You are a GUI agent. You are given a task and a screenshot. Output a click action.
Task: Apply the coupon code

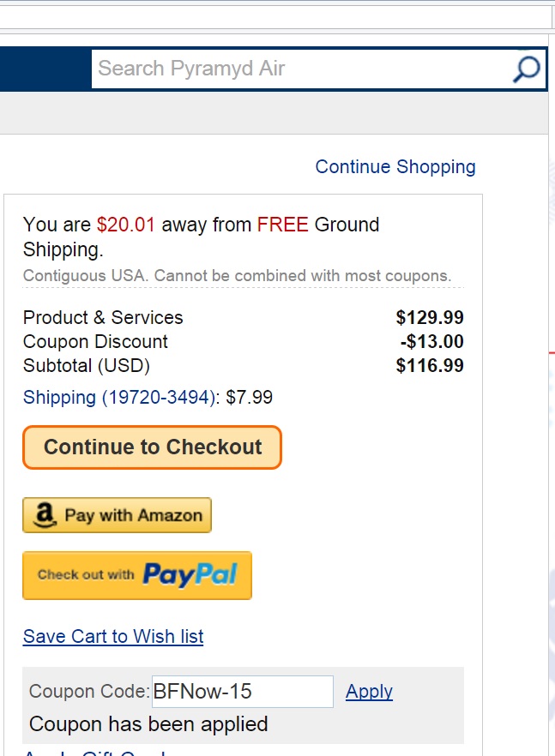click(x=369, y=691)
